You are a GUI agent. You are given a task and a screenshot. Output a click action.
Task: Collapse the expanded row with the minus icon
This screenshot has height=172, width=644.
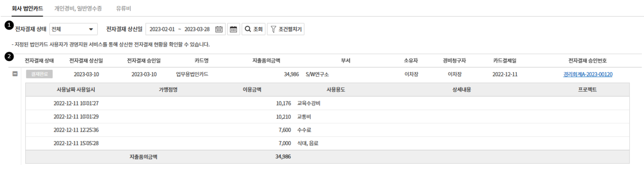pyautogui.click(x=15, y=74)
